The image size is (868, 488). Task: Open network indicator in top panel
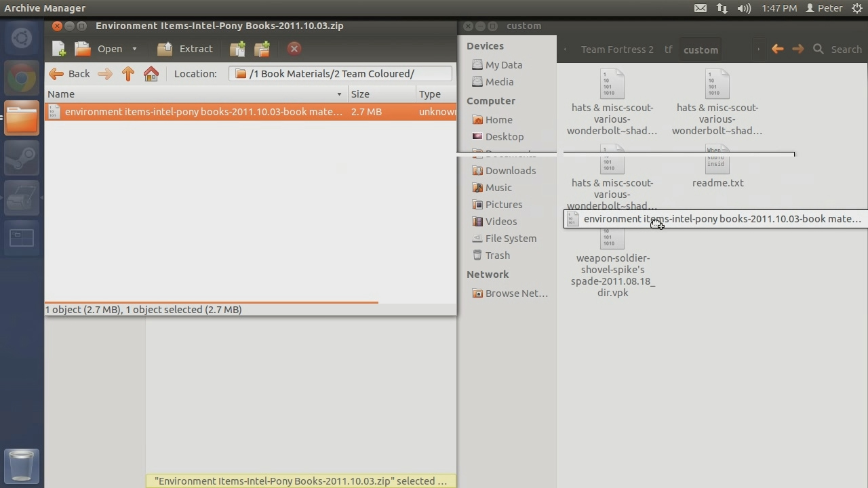tap(722, 8)
